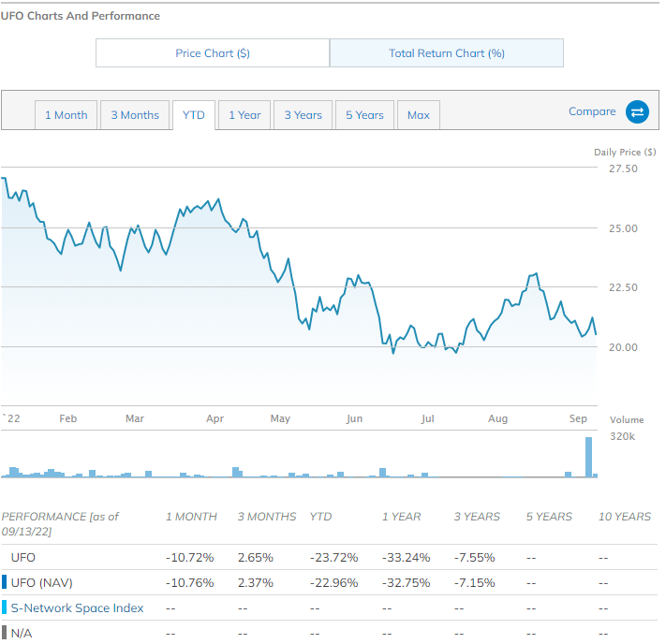The height and width of the screenshot is (644, 666).
Task: Click the Jun label on time axis
Action: click(354, 418)
